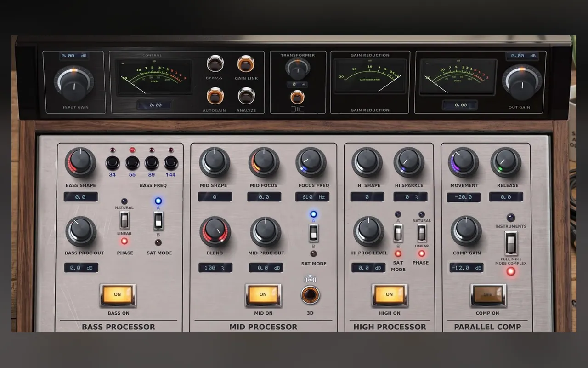Click the Mid Focus knob
The image size is (588, 368).
(x=264, y=162)
